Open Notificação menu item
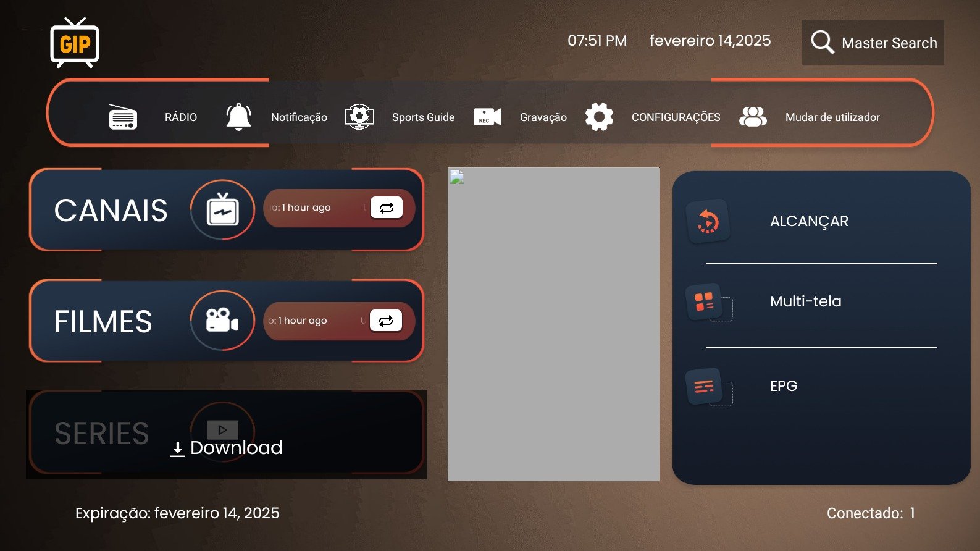This screenshot has width=980, height=551. (x=299, y=117)
